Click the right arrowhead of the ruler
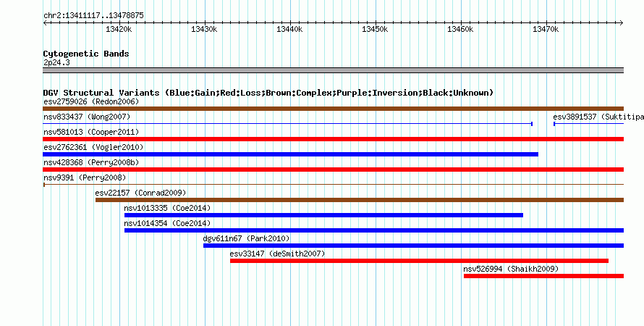The image size is (644, 326). pyautogui.click(x=622, y=23)
